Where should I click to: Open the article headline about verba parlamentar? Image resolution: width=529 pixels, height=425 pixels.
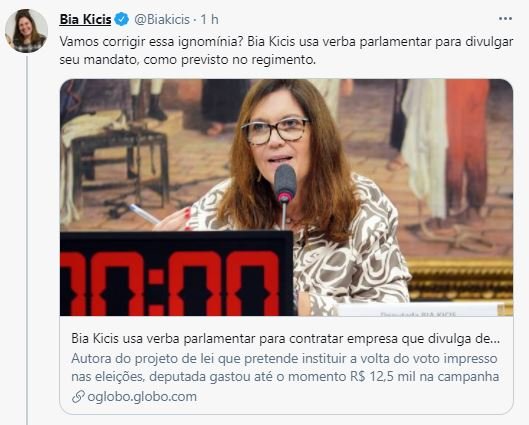pos(285,338)
